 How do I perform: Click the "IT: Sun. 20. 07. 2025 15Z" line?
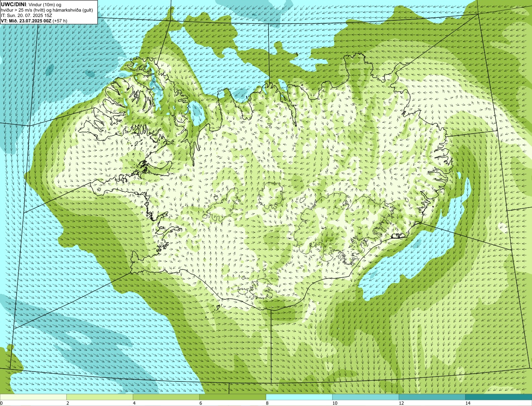pos(27,15)
